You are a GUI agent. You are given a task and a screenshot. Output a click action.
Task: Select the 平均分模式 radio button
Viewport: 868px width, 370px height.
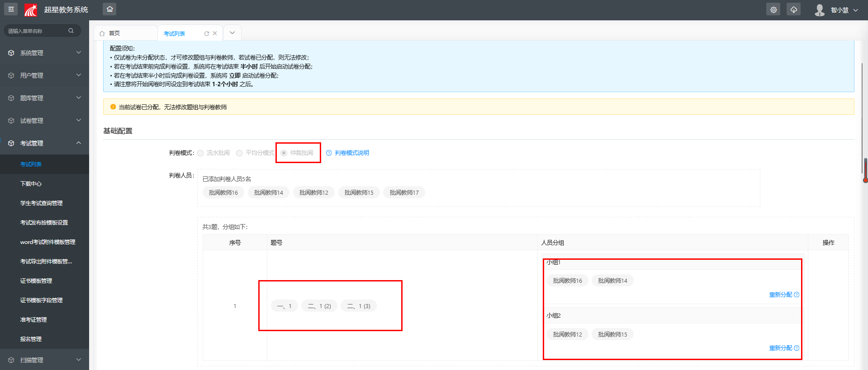click(x=239, y=153)
